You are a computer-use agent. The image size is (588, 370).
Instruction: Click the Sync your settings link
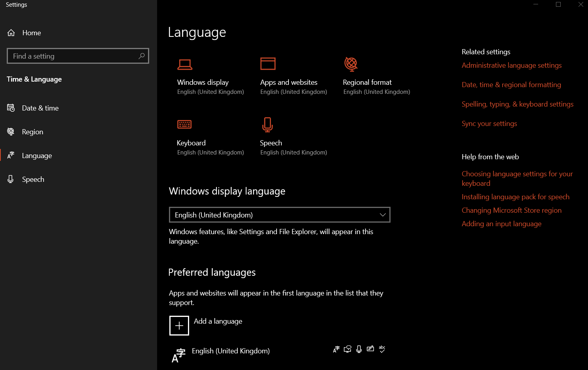point(489,124)
